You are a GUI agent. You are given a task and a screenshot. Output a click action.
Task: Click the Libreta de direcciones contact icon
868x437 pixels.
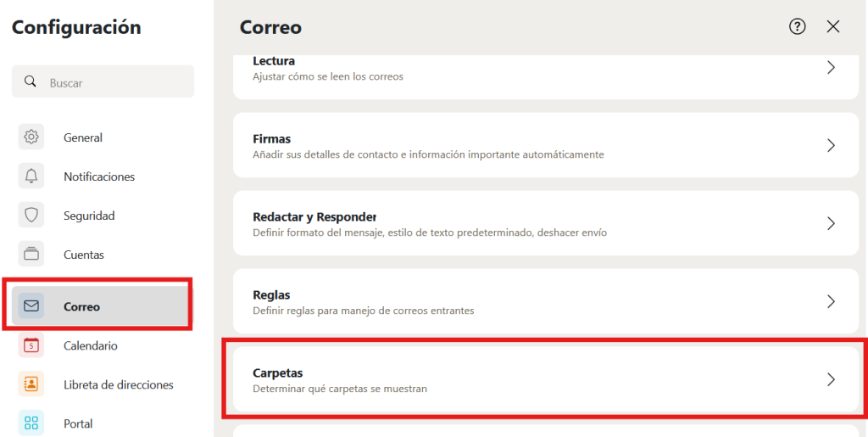(31, 384)
